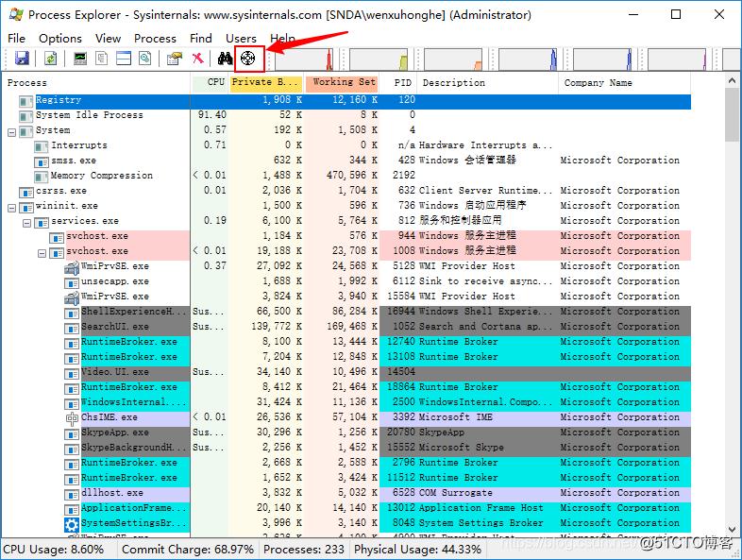Collapse the wininit.exe tree node
The height and width of the screenshot is (560, 742).
(12, 206)
